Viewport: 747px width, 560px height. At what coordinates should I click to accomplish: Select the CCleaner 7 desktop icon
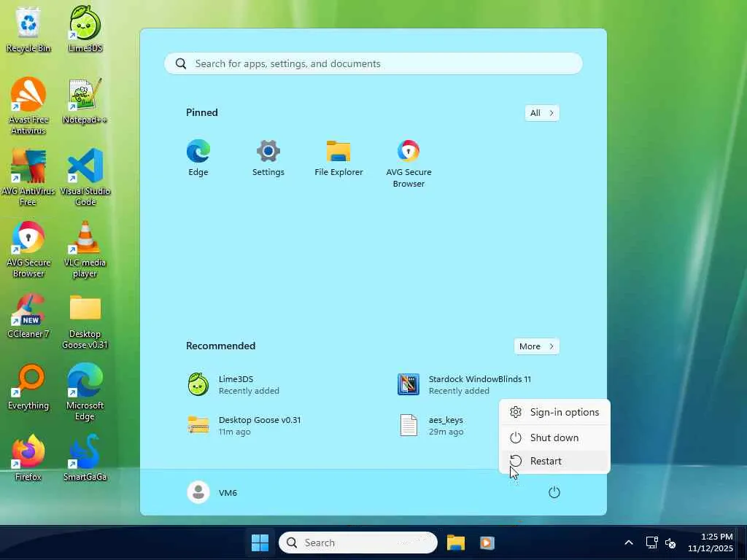coord(28,316)
